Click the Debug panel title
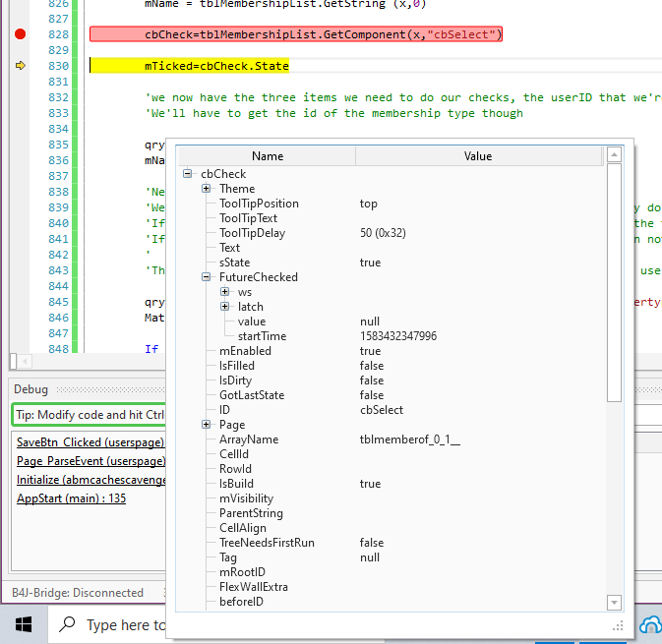This screenshot has height=644, width=662. (x=30, y=389)
